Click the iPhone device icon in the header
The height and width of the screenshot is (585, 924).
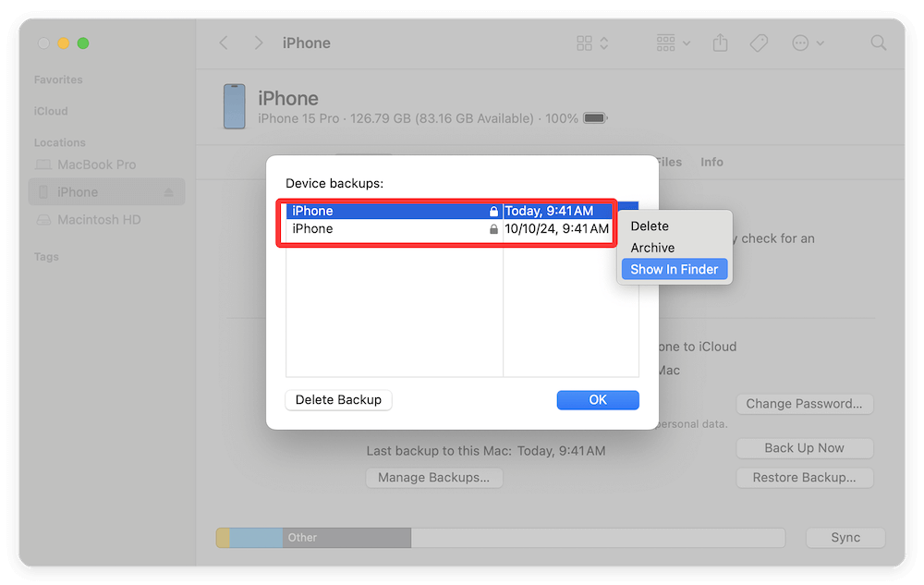click(x=233, y=106)
